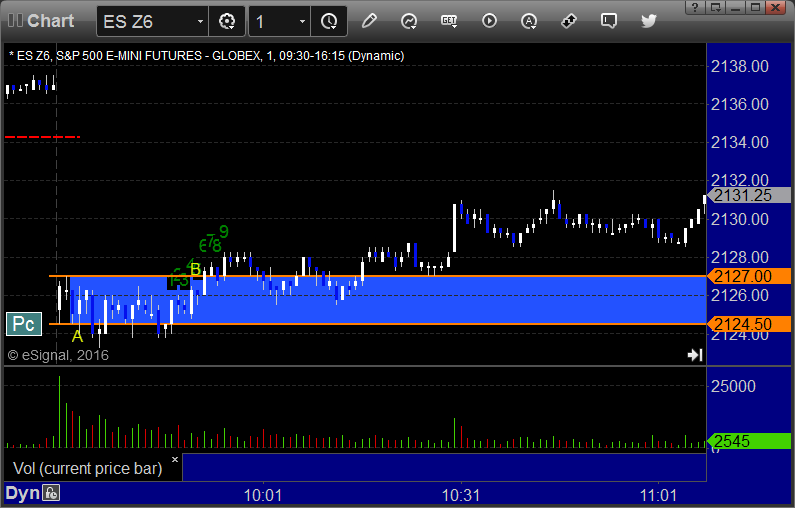This screenshot has width=795, height=508.
Task: Click the green 2545 volume label
Action: (x=749, y=441)
